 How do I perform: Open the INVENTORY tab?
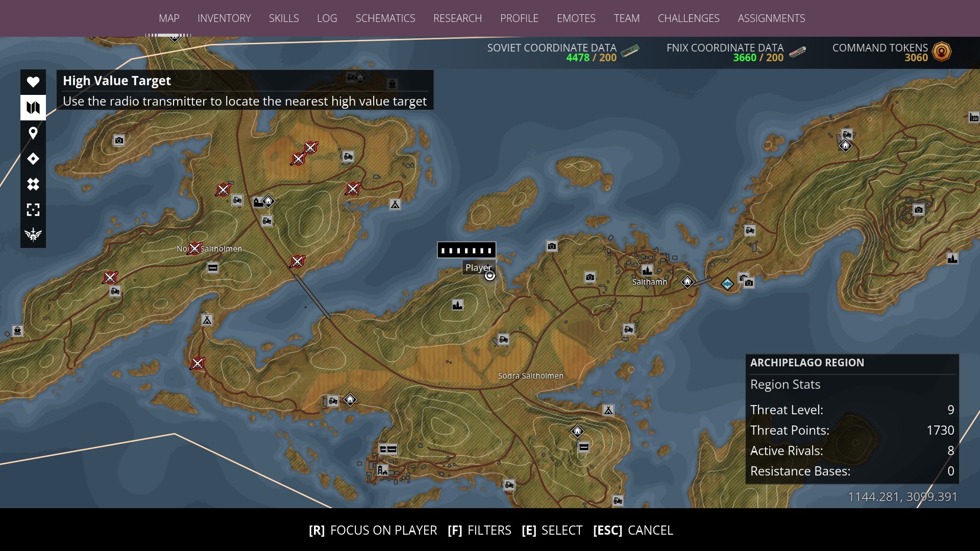click(224, 18)
